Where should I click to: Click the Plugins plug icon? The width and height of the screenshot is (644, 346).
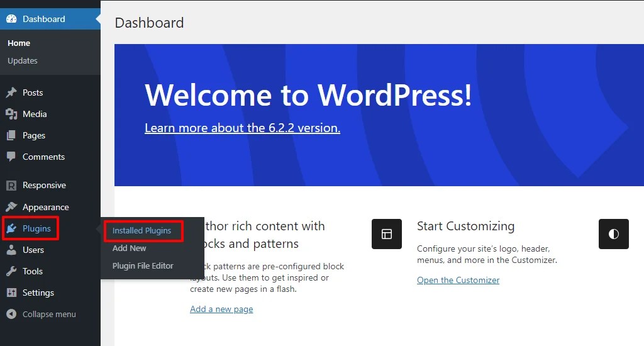tap(11, 228)
